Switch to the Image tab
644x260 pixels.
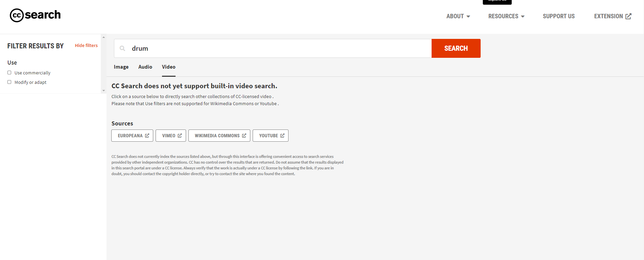[x=121, y=67]
